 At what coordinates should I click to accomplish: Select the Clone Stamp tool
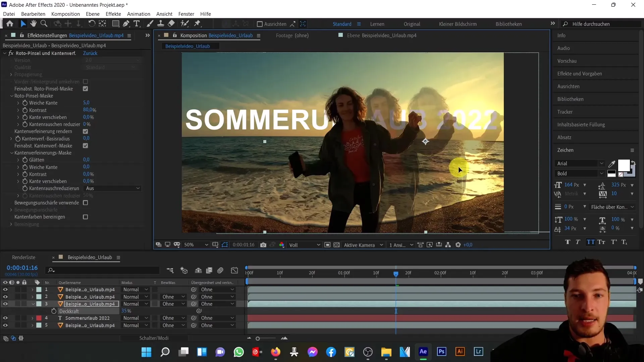coord(161,24)
